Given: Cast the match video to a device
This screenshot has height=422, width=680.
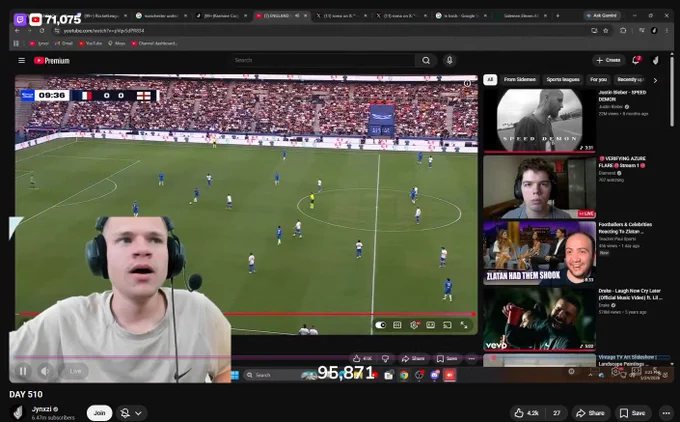Looking at the screenshot, I should (x=447, y=325).
